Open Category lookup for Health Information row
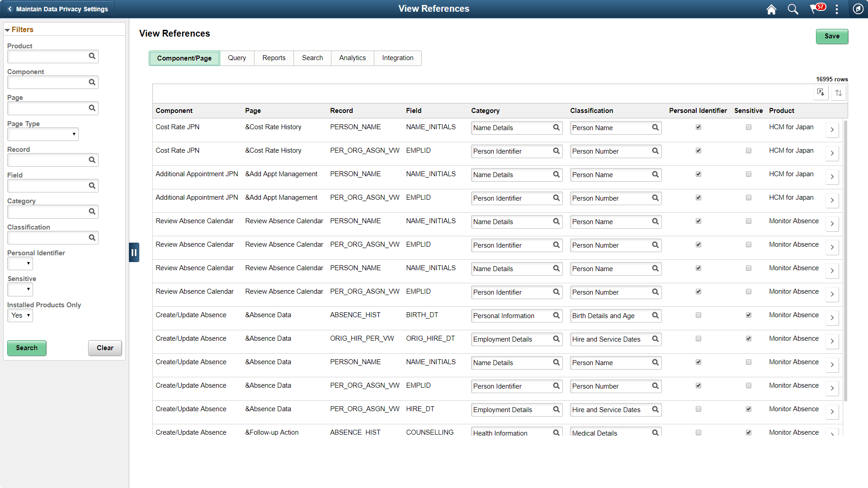868x488 pixels. (556, 433)
